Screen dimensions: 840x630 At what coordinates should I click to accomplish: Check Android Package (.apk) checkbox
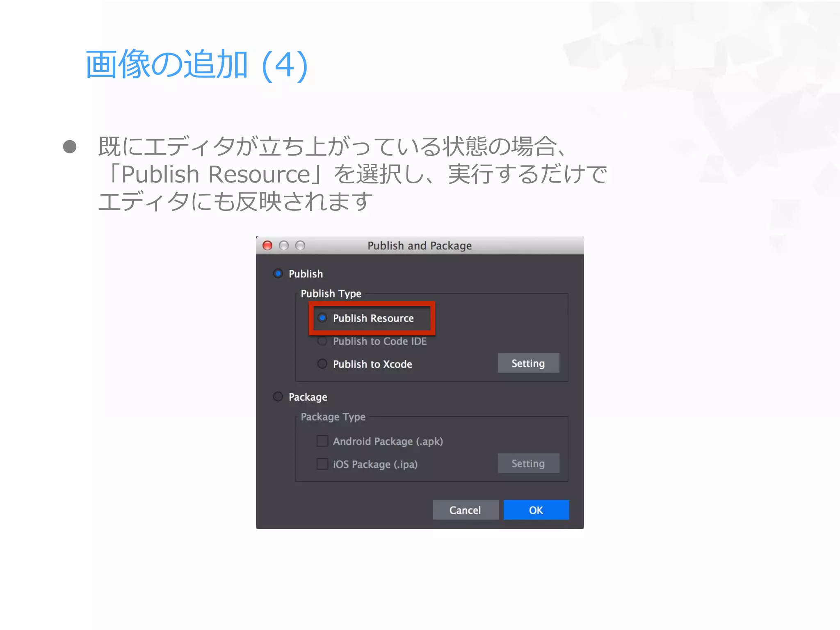[x=322, y=441]
